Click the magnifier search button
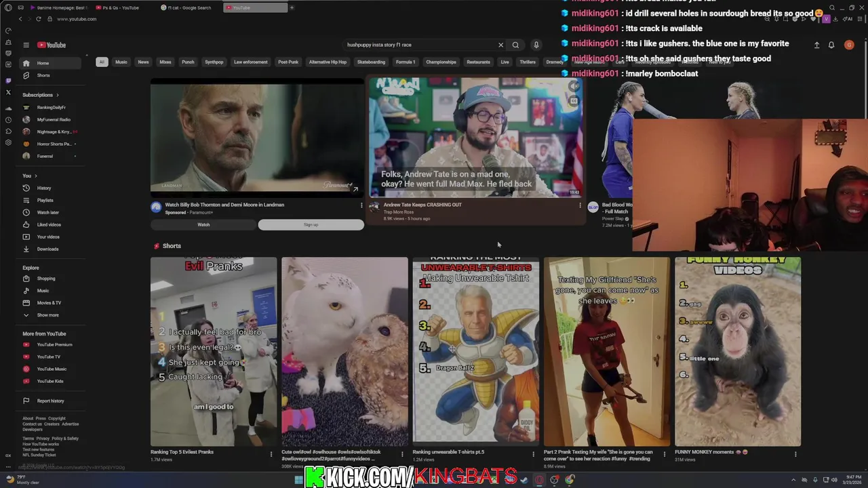868x488 pixels. tap(515, 45)
